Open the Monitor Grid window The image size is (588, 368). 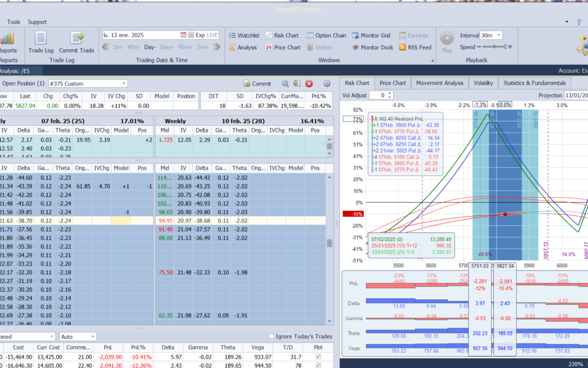[x=371, y=35]
